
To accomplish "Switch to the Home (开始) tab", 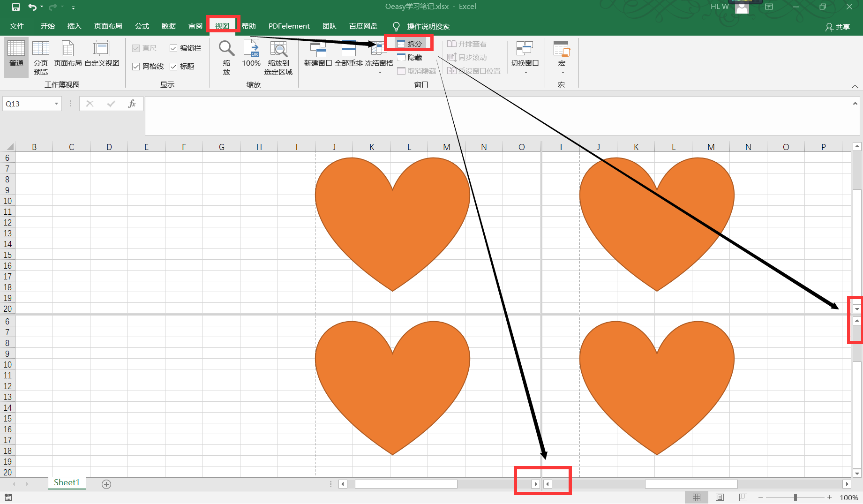I will click(48, 26).
